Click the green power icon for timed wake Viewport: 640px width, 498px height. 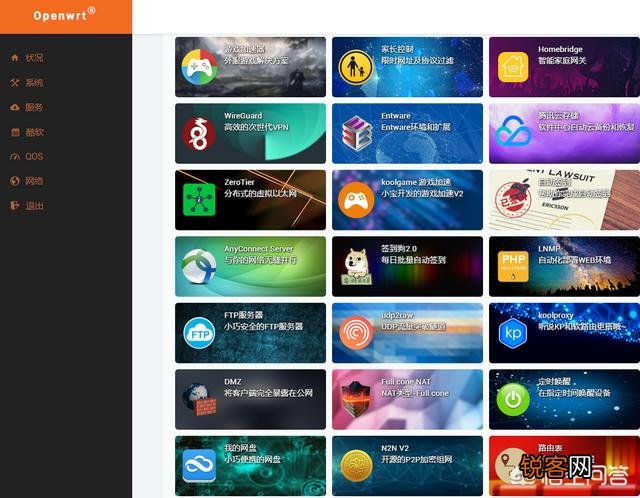click(x=513, y=399)
